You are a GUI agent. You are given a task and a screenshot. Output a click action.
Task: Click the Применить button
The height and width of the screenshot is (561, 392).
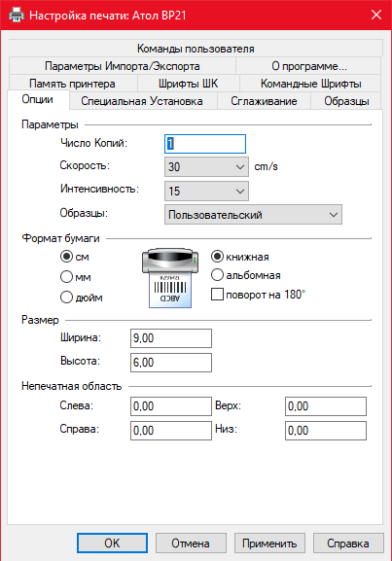269,543
